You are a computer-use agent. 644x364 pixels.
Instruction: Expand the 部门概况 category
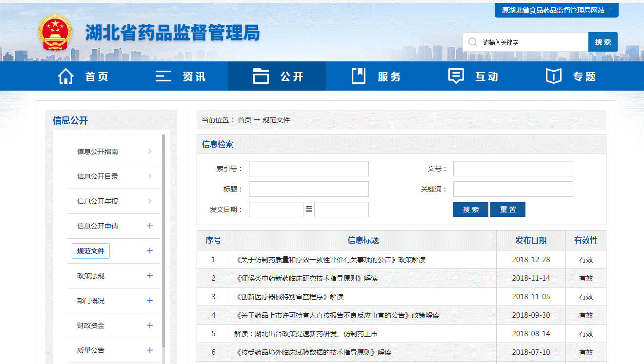click(x=150, y=301)
